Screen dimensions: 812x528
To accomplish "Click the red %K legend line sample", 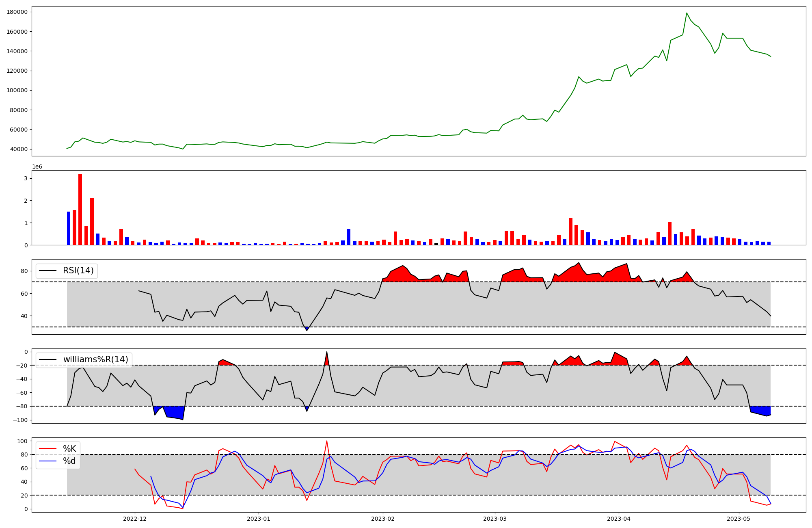I will pyautogui.click(x=48, y=449).
